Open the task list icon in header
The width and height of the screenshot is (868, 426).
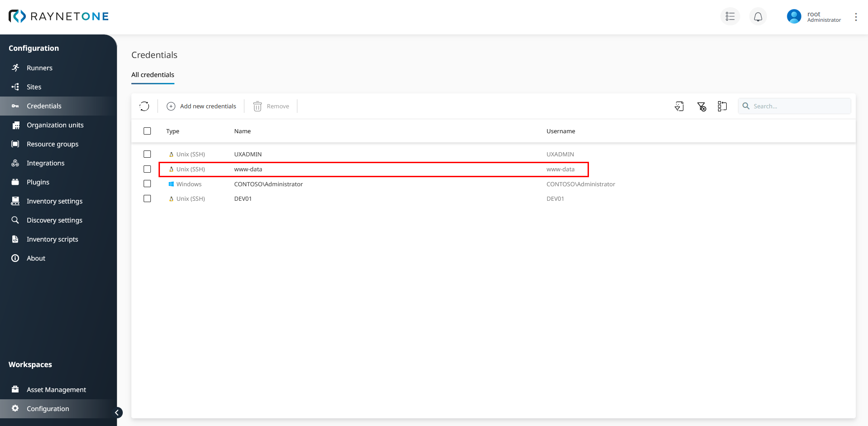(x=730, y=17)
